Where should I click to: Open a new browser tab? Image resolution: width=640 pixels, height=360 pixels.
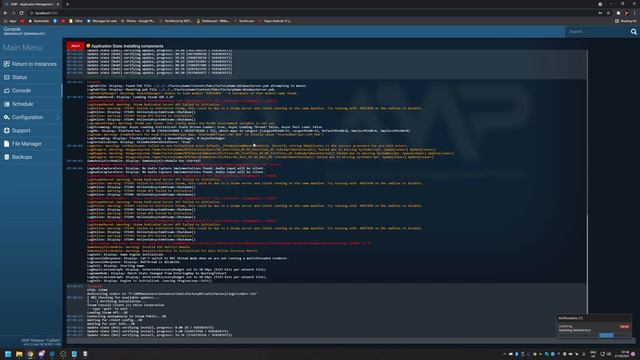tap(67, 4)
